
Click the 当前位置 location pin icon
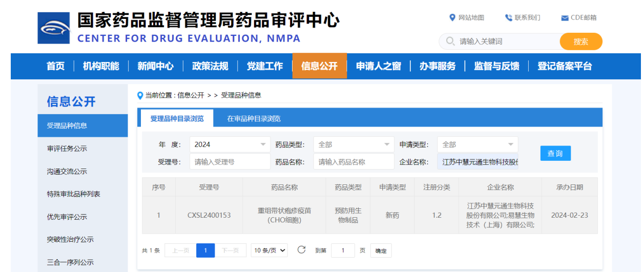(140, 95)
